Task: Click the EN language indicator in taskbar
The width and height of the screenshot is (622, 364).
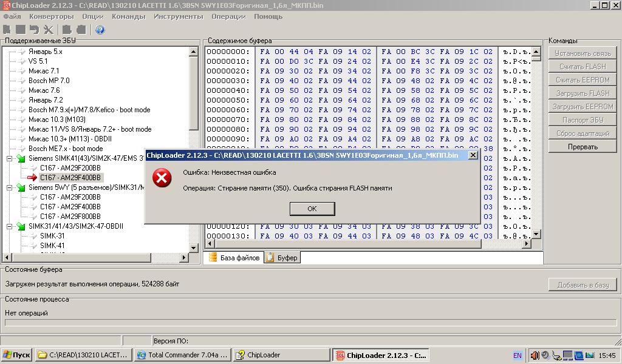Action: coord(517,356)
